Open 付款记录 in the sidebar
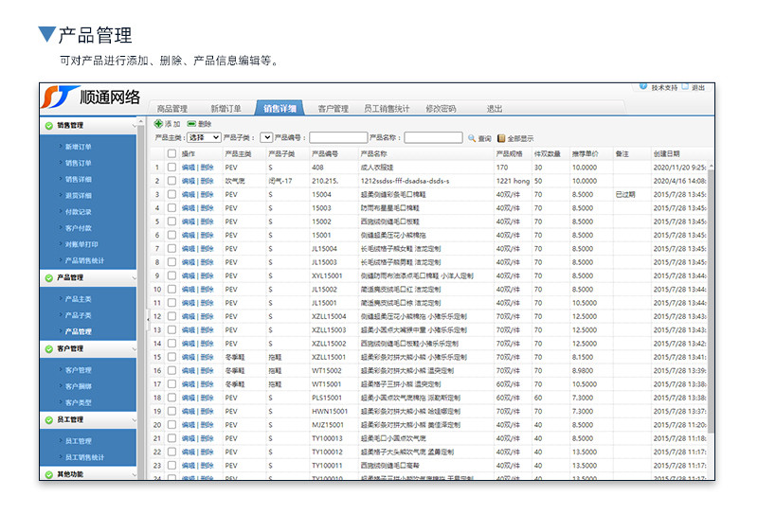This screenshot has height=532, width=758. coord(79,212)
